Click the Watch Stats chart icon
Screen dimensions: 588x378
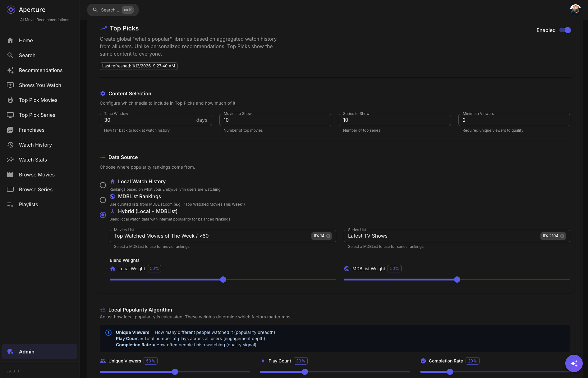10,160
